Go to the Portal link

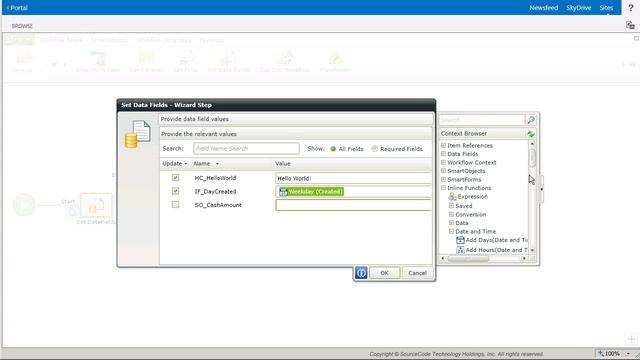19,8
